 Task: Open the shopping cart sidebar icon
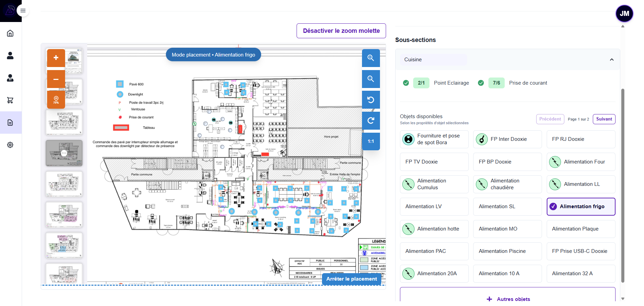point(10,100)
